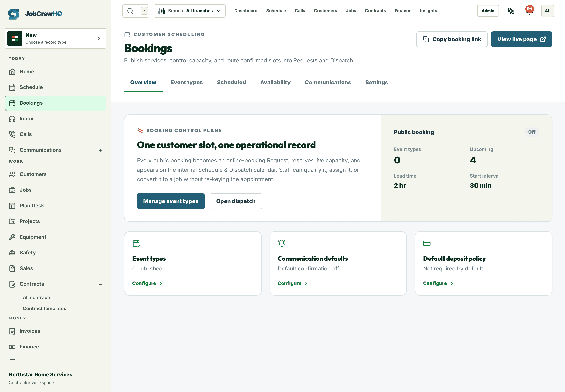
Task: Click the Jobs briefcase icon in the sidebar
Action: (12, 190)
